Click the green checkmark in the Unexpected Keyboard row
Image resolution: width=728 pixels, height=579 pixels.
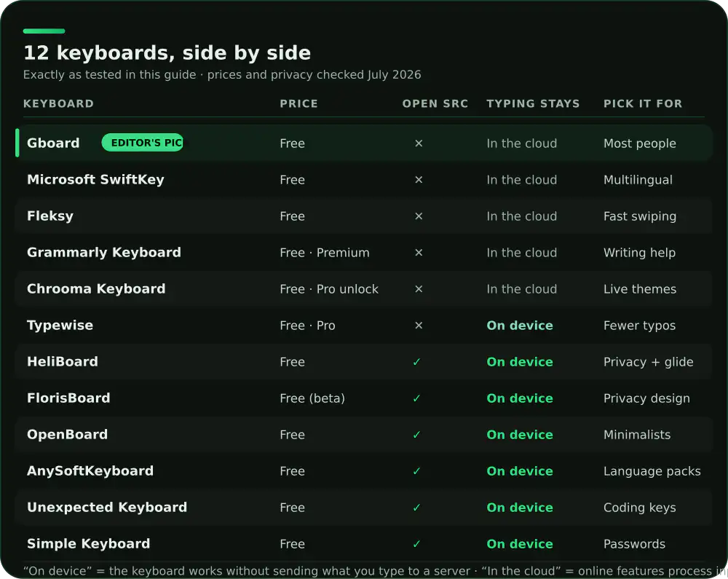point(416,508)
